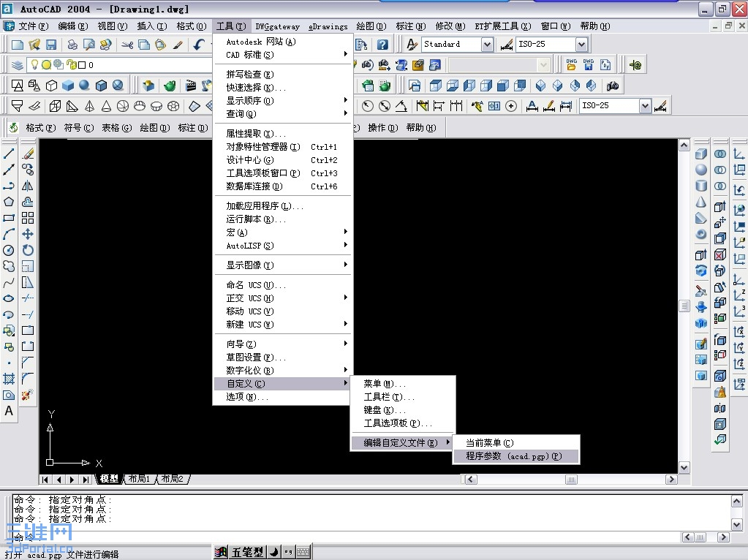Open the ET扩展工具(X) menu
748x560 pixels.
click(x=503, y=26)
